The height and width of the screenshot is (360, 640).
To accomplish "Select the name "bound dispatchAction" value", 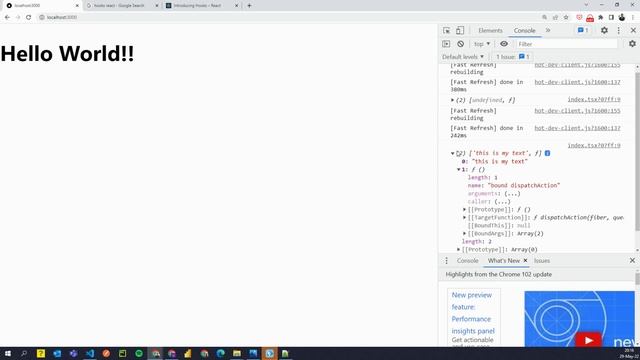I will (524, 185).
